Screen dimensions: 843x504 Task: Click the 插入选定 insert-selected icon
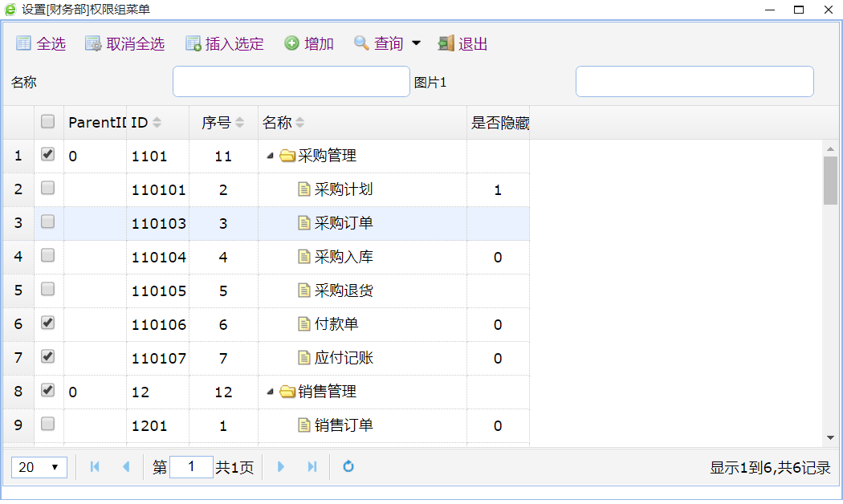(193, 43)
